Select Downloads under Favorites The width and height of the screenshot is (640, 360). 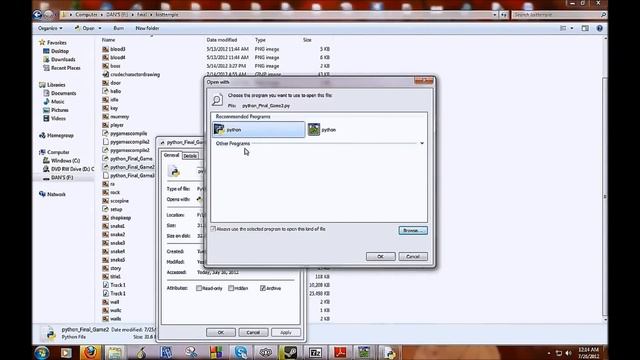63,60
